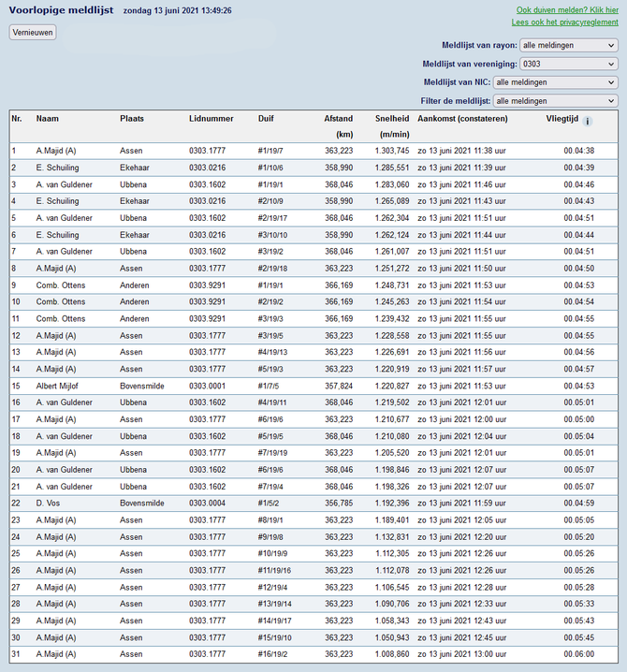Click speed value 1.261,007
Screen dimensions: 627x672
click(x=392, y=252)
